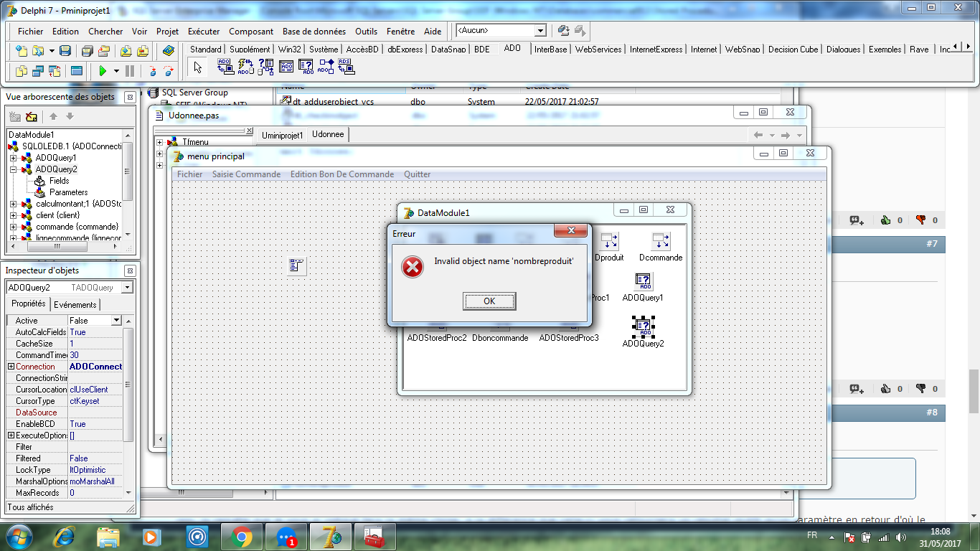Image resolution: width=980 pixels, height=551 pixels.
Task: Click MainMenu component on menu principal form
Action: coord(297,266)
